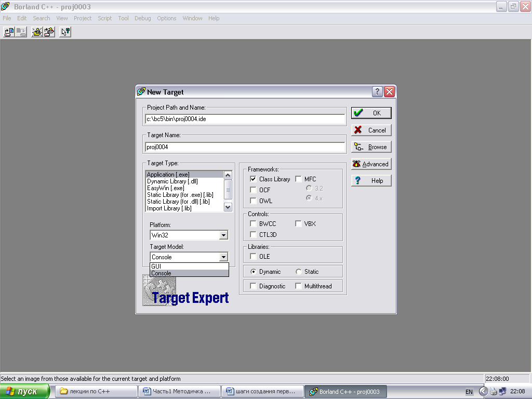Enable the MFC framework checkbox
Image resolution: width=532 pixels, height=399 pixels.
pos(298,179)
